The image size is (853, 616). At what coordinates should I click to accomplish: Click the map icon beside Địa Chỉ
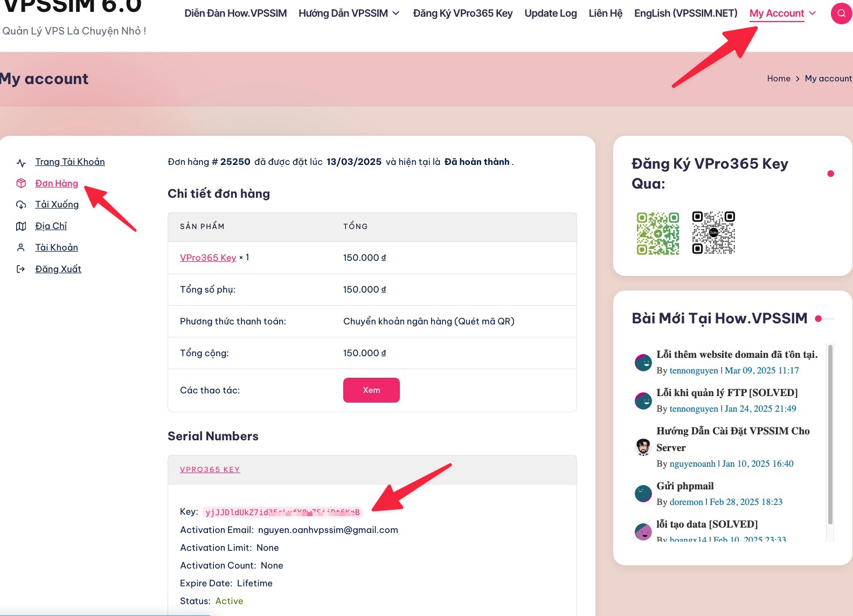point(21,226)
